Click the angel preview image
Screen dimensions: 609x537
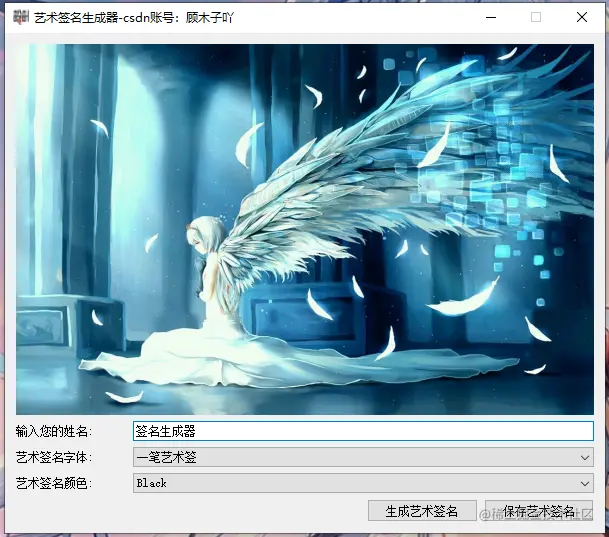pyautogui.click(x=305, y=229)
